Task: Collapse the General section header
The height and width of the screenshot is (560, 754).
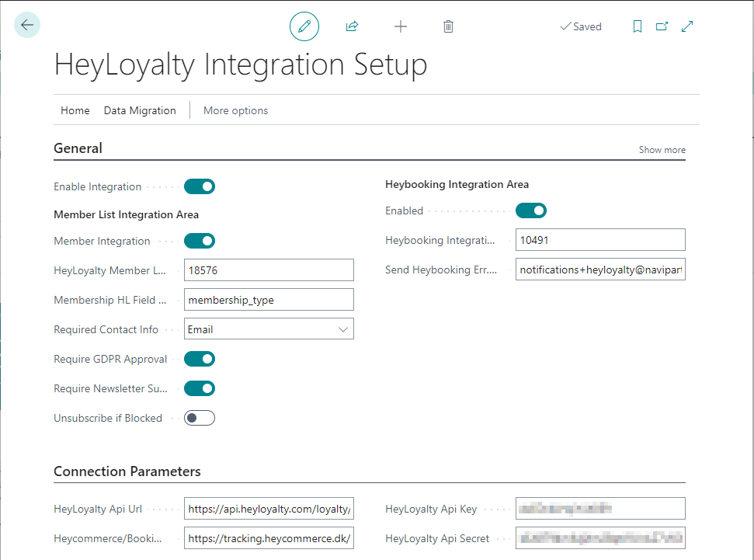Action: coord(78,148)
